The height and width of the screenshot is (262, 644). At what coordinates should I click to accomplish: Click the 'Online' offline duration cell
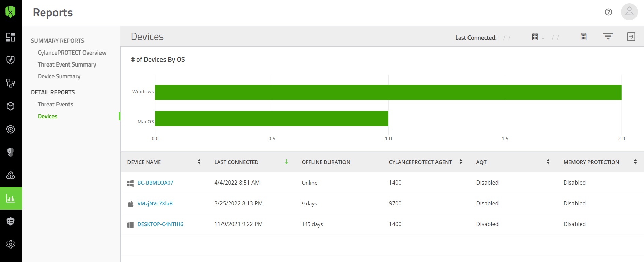click(x=309, y=183)
